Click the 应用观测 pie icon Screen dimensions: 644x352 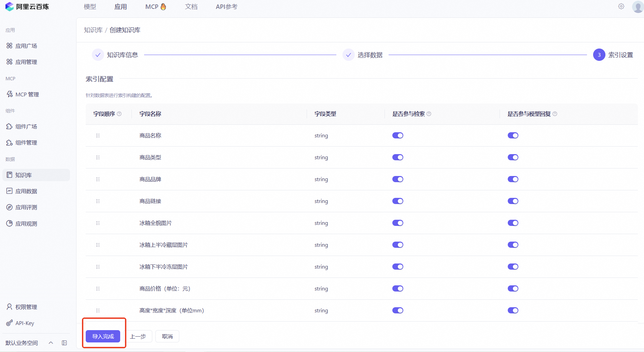(9, 224)
